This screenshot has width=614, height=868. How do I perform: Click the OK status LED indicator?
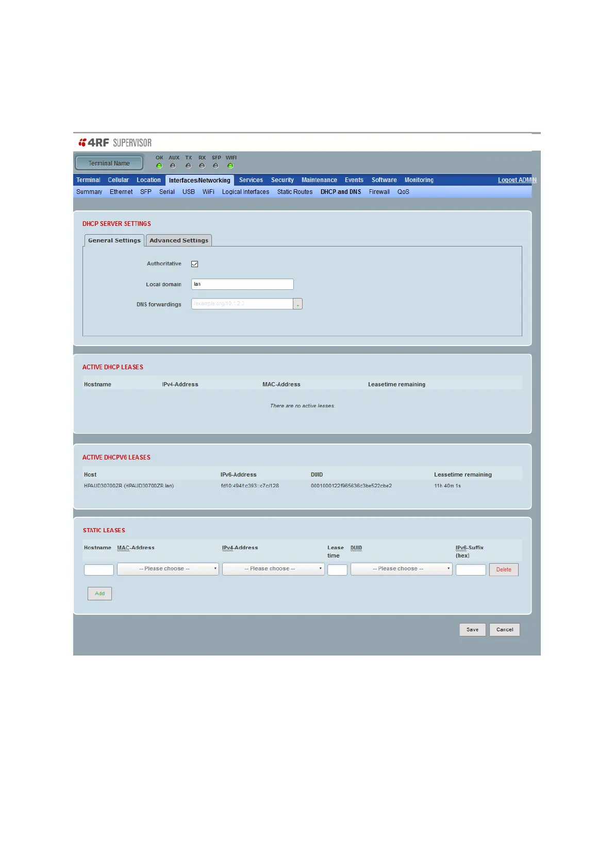[x=159, y=166]
